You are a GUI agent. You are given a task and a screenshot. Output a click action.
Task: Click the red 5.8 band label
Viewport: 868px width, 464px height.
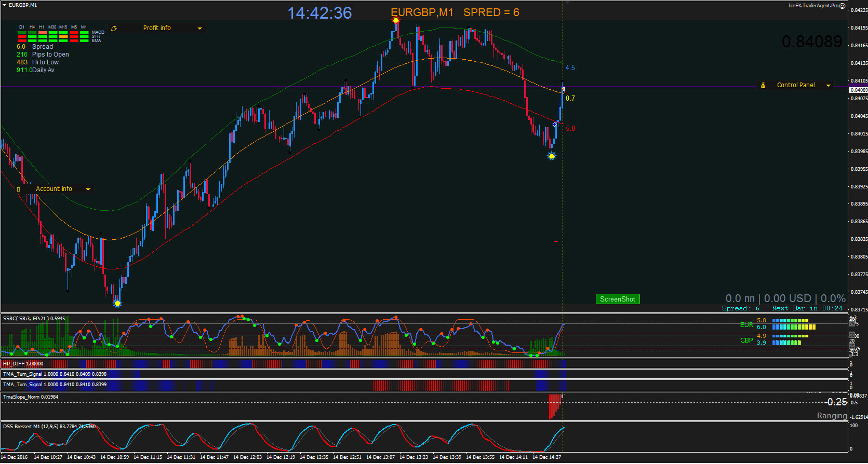[x=570, y=129]
